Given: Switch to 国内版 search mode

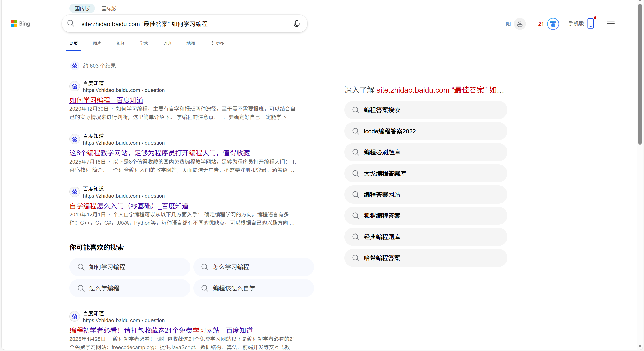Looking at the screenshot, I should tap(82, 9).
